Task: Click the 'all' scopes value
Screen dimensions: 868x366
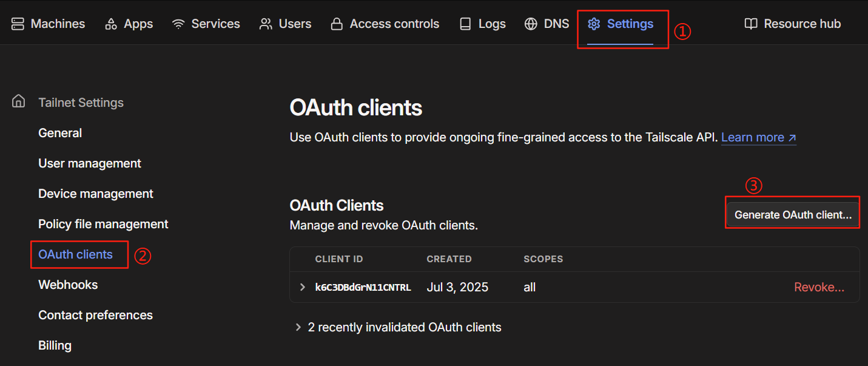Action: pos(530,287)
